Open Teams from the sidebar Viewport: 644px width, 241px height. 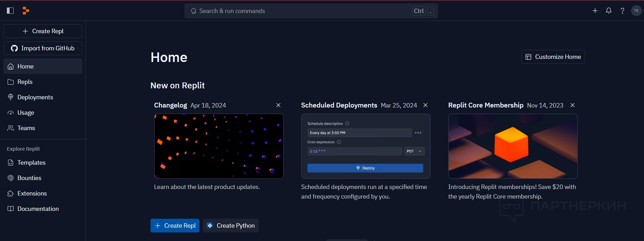tap(26, 128)
